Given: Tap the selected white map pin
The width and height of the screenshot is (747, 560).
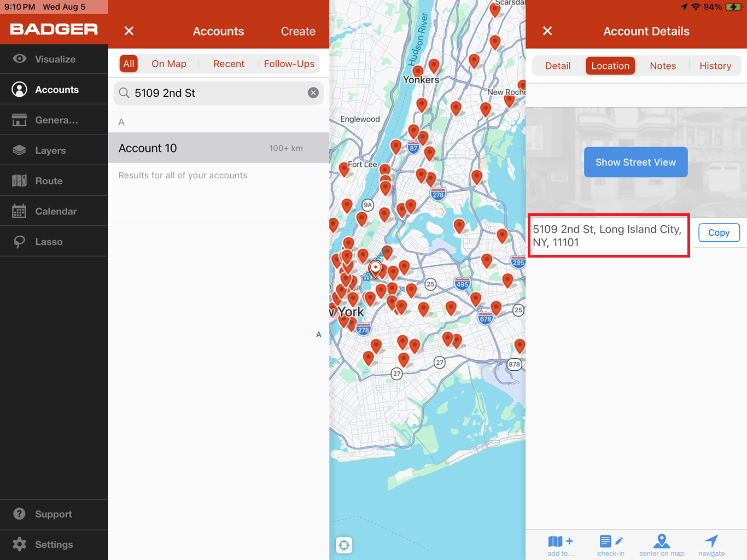Looking at the screenshot, I should (375, 269).
